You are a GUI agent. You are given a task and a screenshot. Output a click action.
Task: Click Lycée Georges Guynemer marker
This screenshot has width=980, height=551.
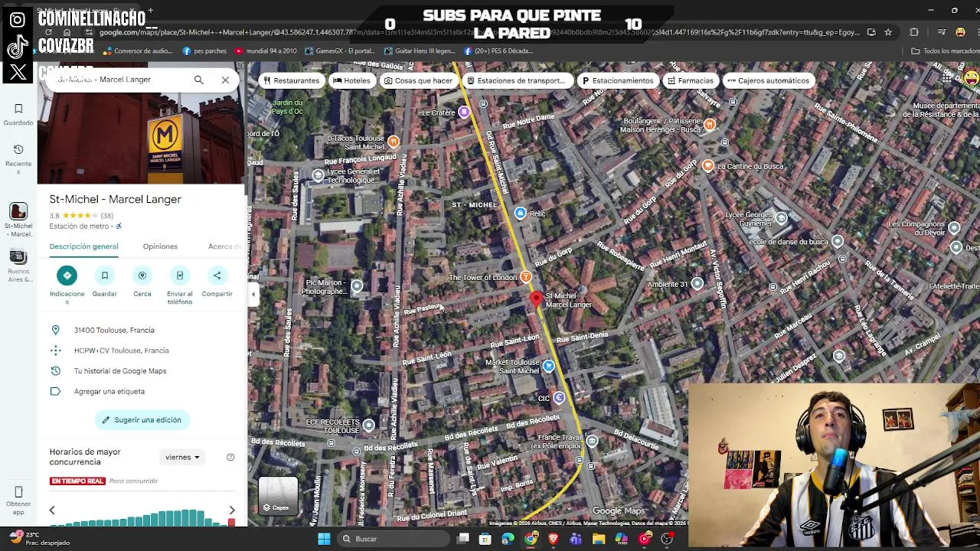coord(781,219)
